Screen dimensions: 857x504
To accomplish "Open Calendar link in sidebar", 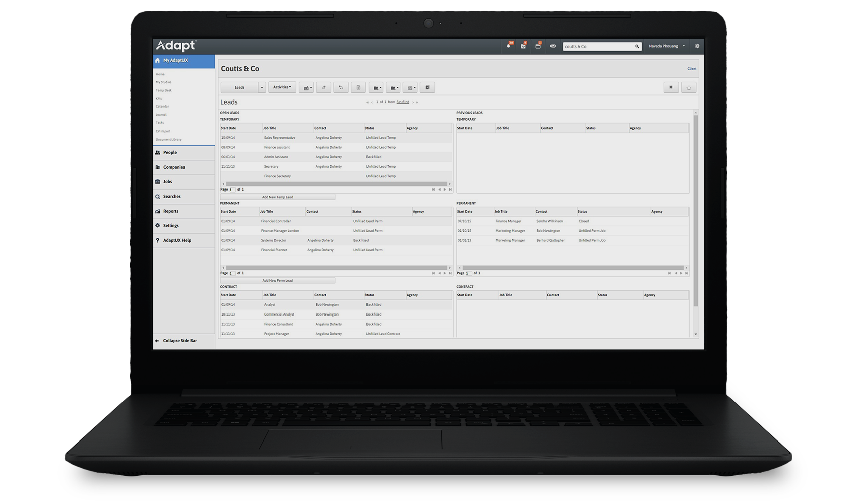I will click(162, 106).
